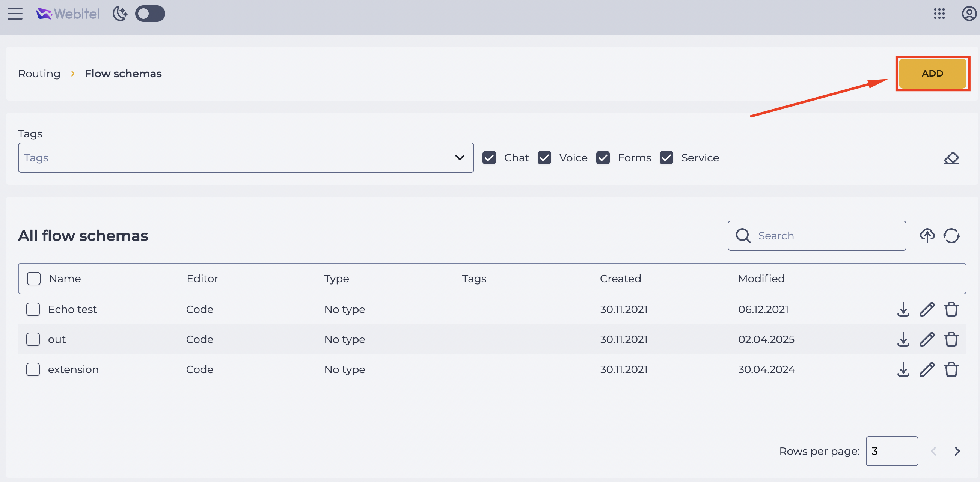The height and width of the screenshot is (482, 980).
Task: Clear filters with the eraser icon
Action: [951, 158]
